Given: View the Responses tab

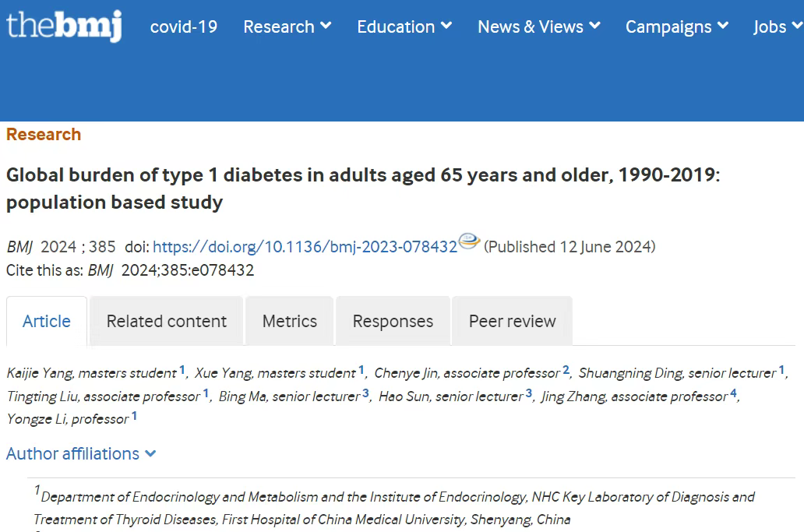Looking at the screenshot, I should 393,322.
